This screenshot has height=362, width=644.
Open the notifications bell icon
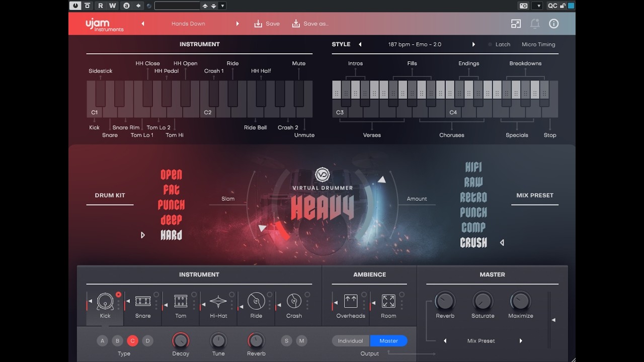pyautogui.click(x=535, y=24)
